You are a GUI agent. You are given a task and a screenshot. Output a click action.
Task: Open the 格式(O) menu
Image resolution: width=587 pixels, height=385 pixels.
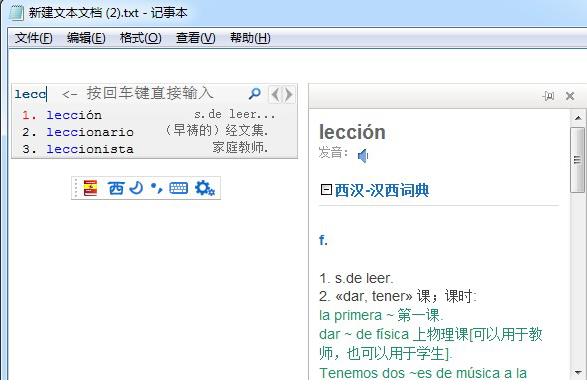pyautogui.click(x=140, y=38)
